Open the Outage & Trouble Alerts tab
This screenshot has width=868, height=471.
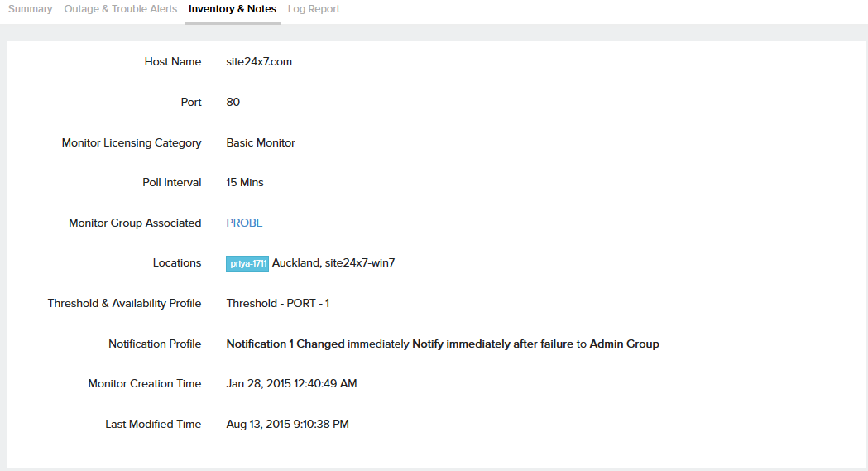pyautogui.click(x=121, y=9)
